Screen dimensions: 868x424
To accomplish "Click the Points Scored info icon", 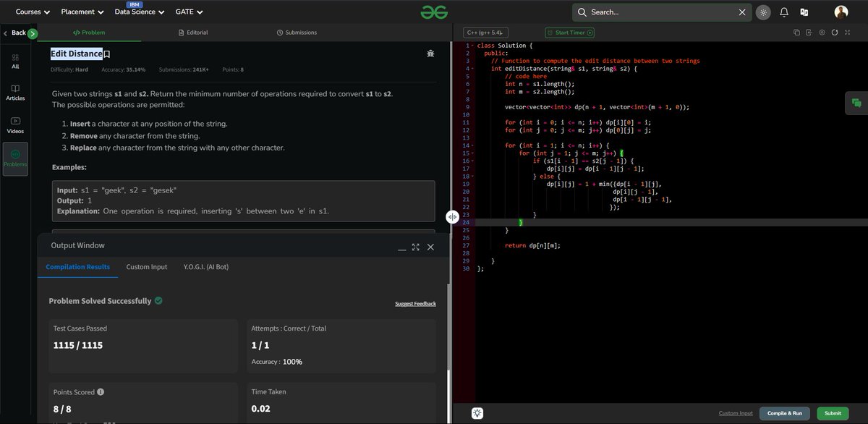I will click(101, 392).
